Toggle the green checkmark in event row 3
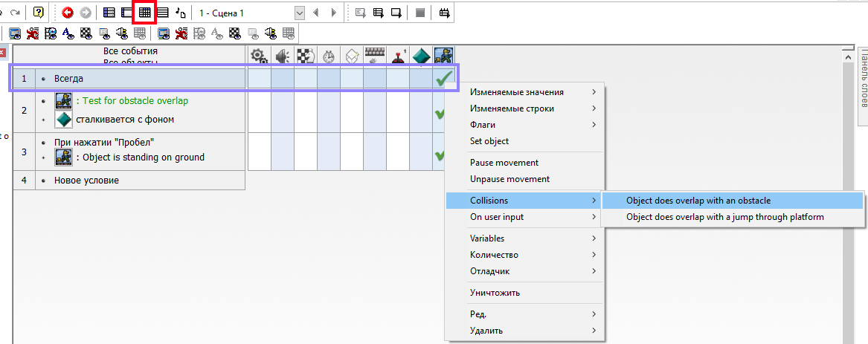The height and width of the screenshot is (344, 868). (x=439, y=155)
